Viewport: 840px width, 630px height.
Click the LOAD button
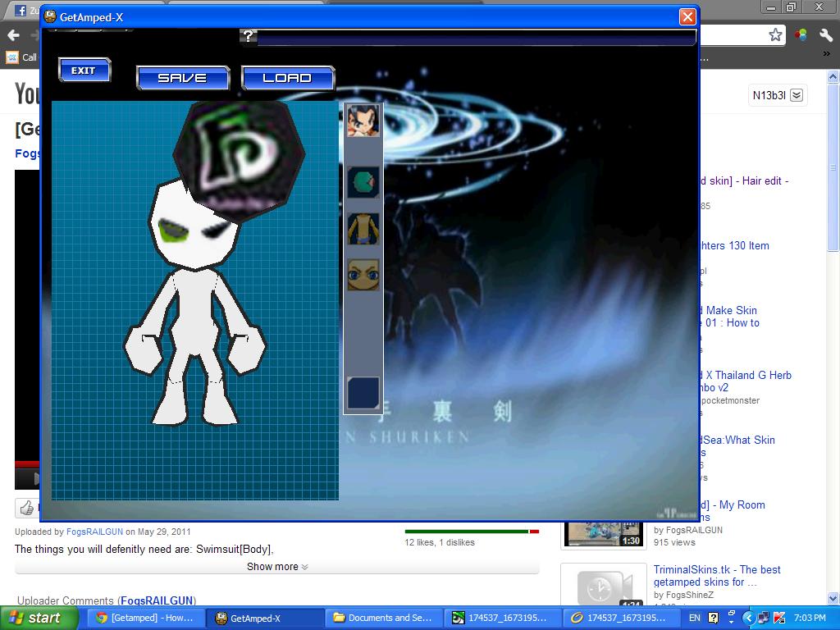tap(288, 78)
